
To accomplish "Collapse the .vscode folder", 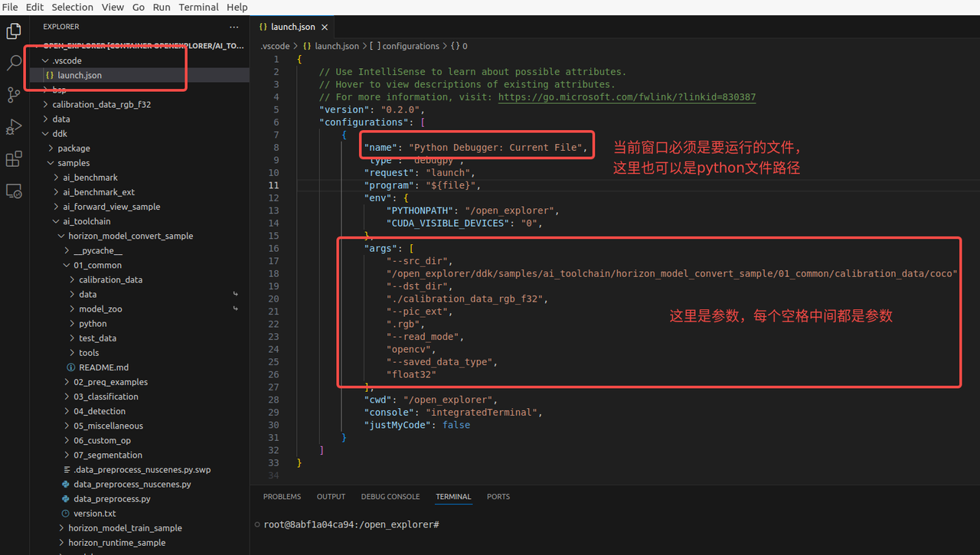I will point(61,60).
